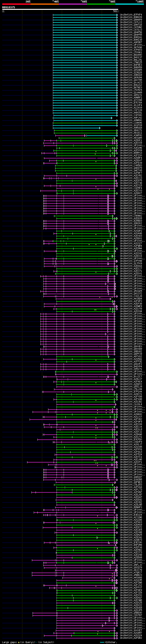The image size is (146, 644).
Task: Click the label UniRef100_B2RBD3
Action: 131,221
